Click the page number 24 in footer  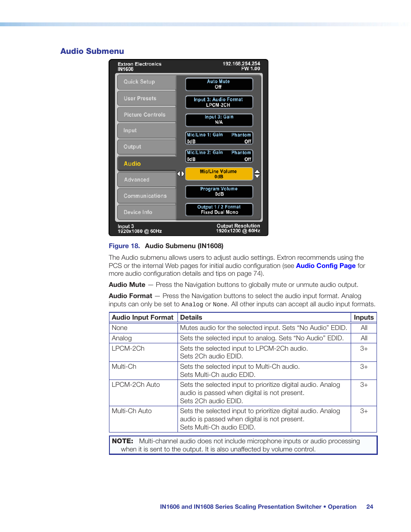(370, 507)
